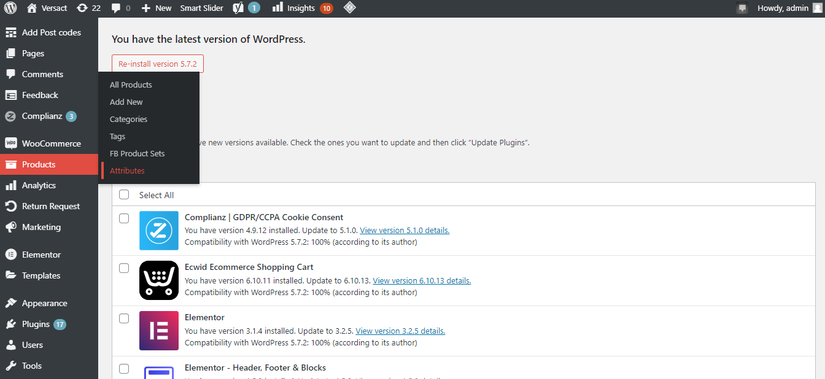Click the Complianz | GDPR/CCPA Cookie Consent title
The image size is (825, 379).
(264, 217)
